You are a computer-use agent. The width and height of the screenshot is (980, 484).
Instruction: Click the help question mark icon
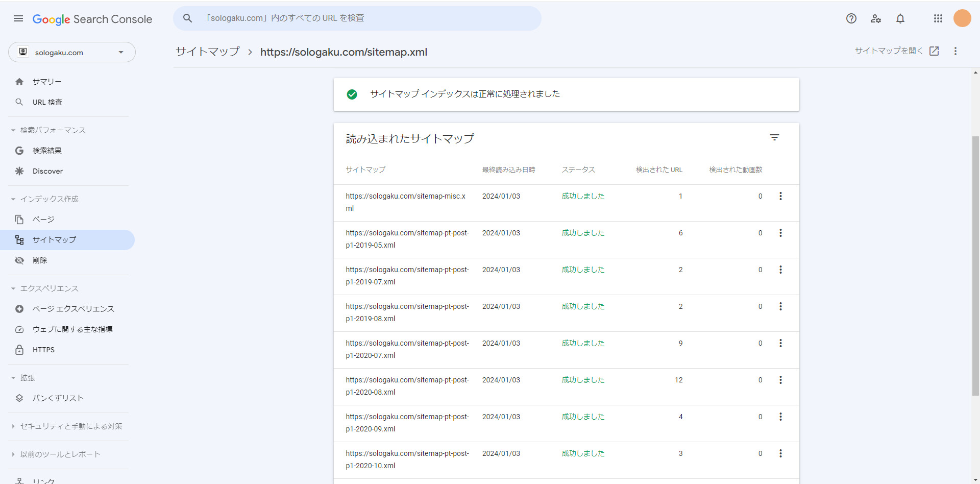pos(851,19)
